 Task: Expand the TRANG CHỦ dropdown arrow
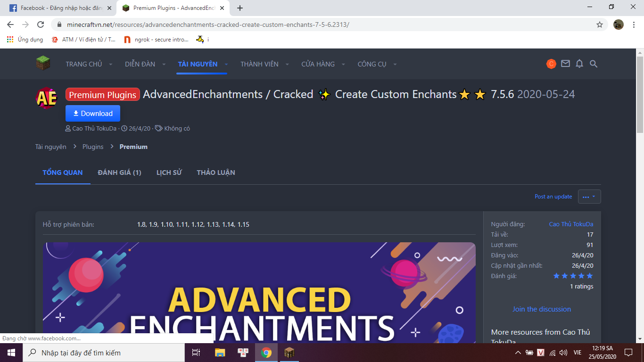click(111, 64)
